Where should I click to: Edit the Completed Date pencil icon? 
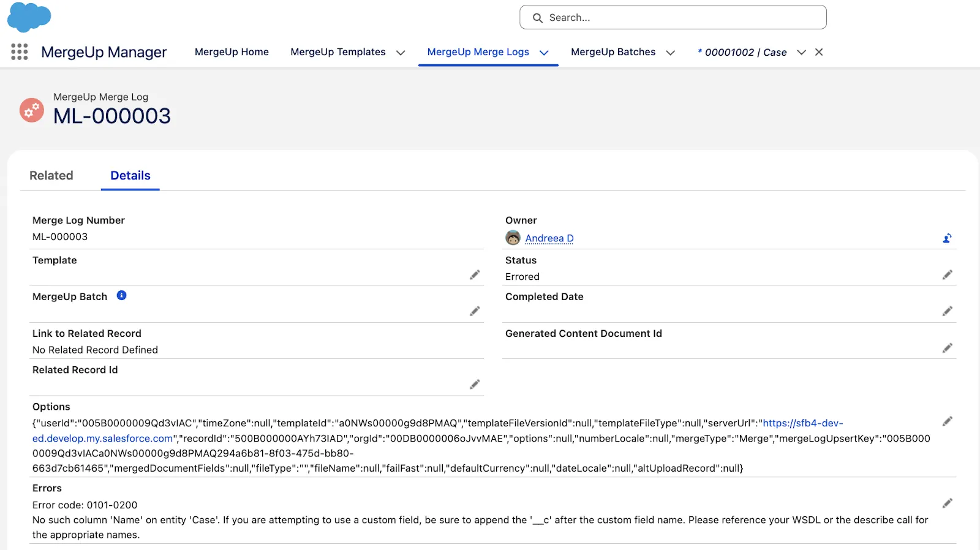tap(947, 311)
